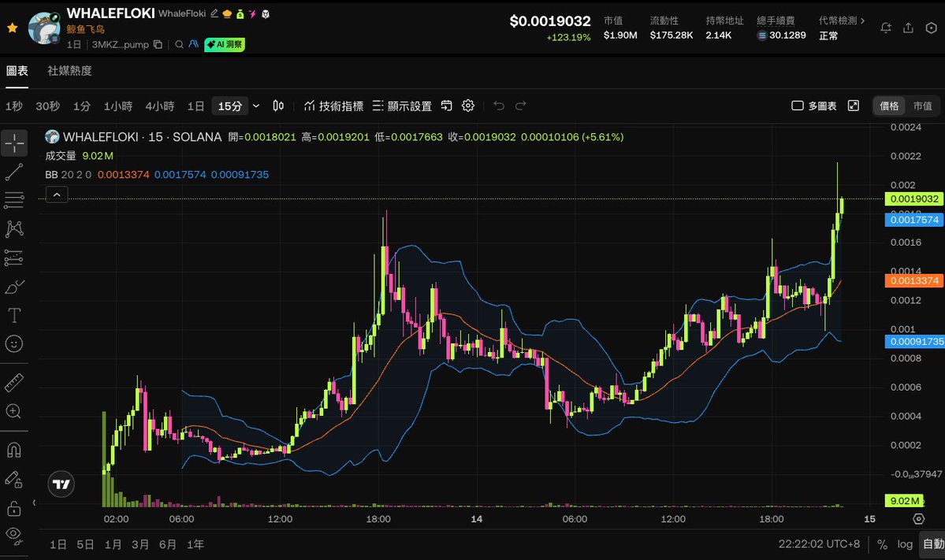The height and width of the screenshot is (560, 945).
Task: Select the brush drawing tool
Action: pos(14,287)
